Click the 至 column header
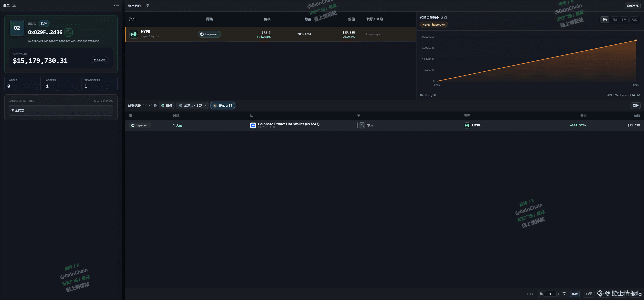Viewport: 644px width, 300px height. pyautogui.click(x=358, y=116)
